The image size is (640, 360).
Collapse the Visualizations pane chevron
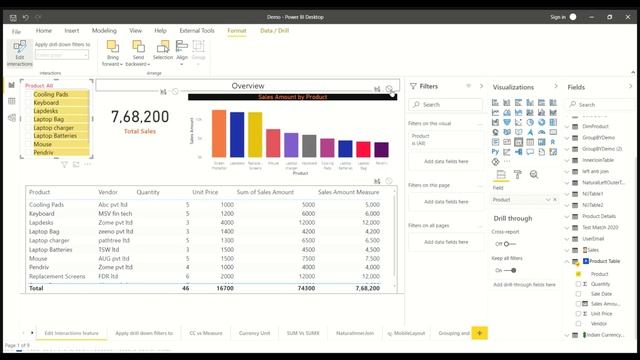click(556, 87)
